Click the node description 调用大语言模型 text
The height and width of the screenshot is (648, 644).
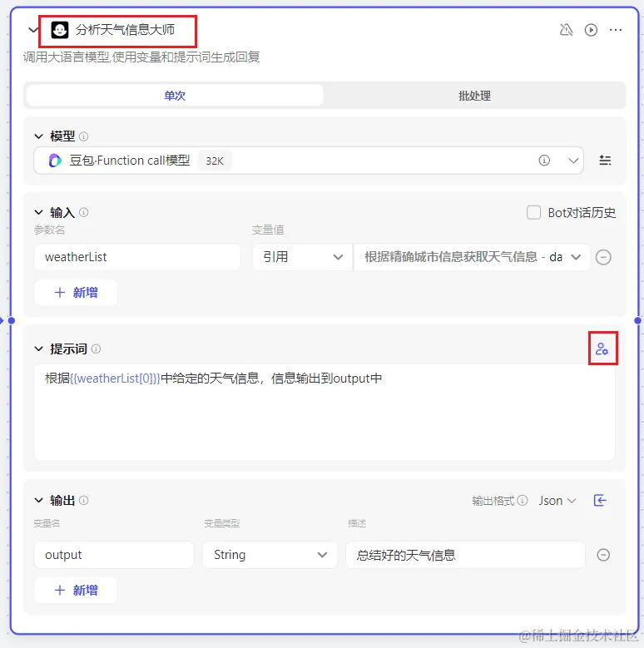(x=141, y=57)
